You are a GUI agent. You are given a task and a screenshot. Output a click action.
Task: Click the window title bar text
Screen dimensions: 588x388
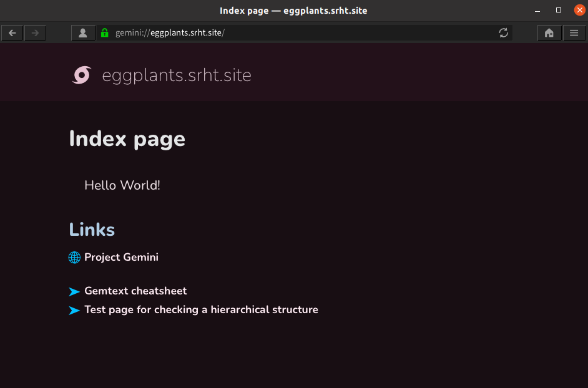tap(293, 11)
